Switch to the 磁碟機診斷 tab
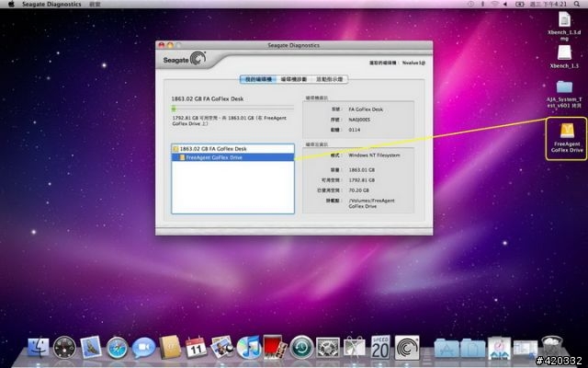The height and width of the screenshot is (368, 588). click(294, 79)
